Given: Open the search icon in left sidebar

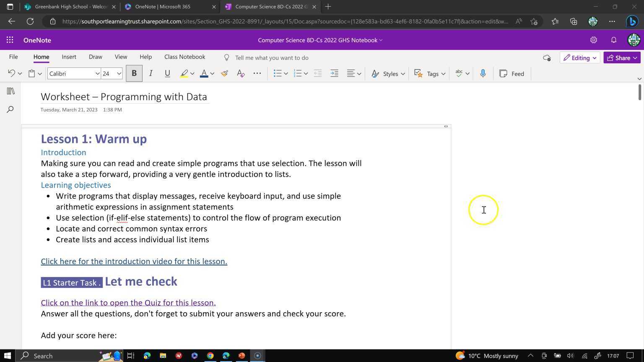Looking at the screenshot, I should click(x=10, y=109).
